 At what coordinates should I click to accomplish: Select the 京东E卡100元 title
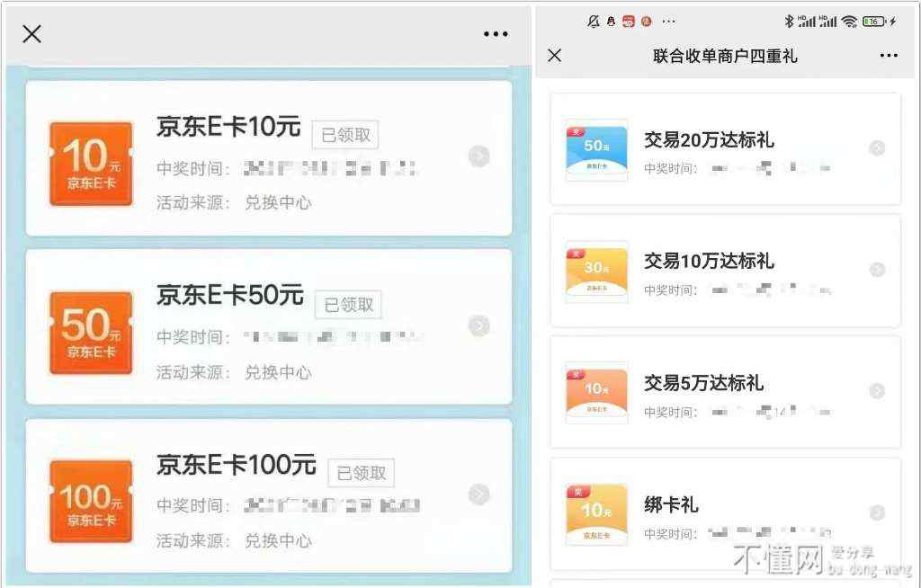point(237,464)
